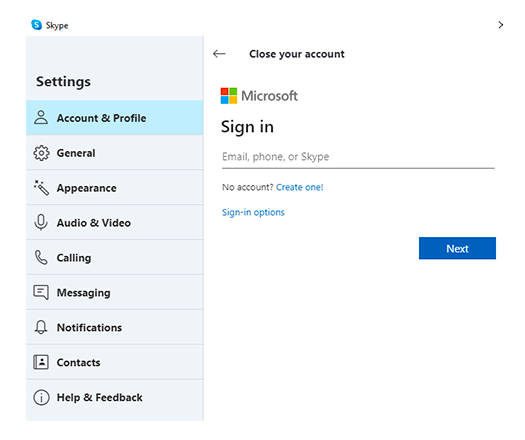Open the Help & Feedback label
525x440 pixels.
[99, 397]
